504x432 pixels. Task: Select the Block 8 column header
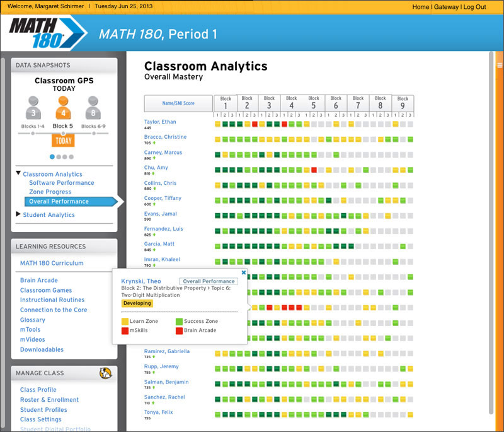[381, 103]
